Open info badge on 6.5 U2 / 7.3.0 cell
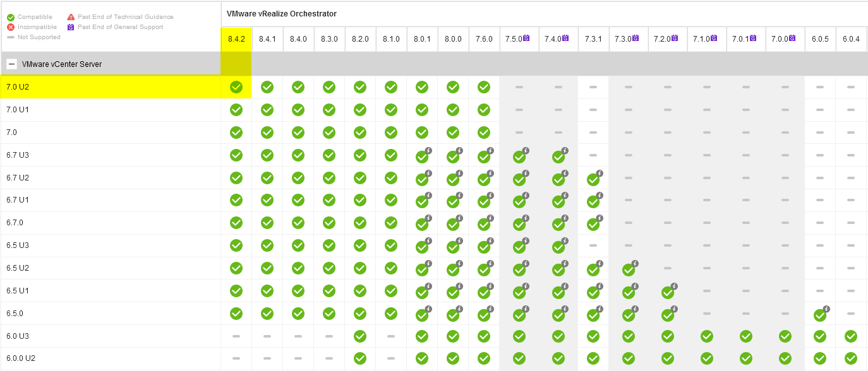Screen dimensions: 868x371 [635, 264]
